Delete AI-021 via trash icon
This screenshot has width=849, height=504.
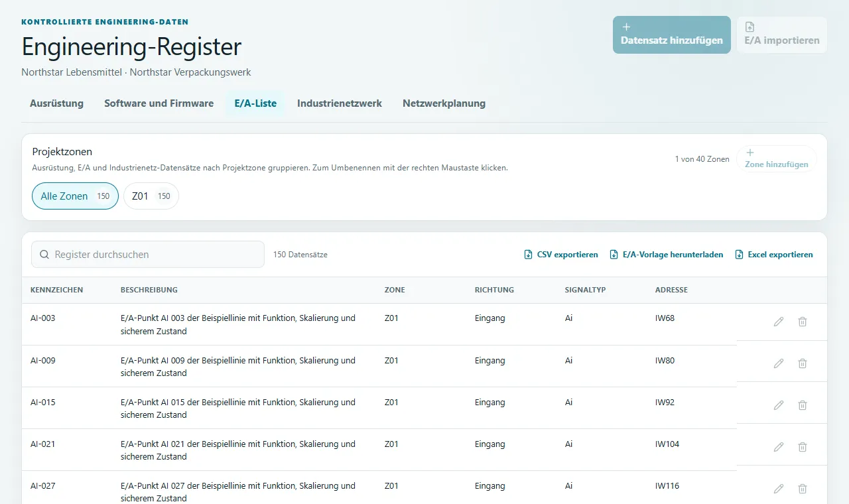click(x=803, y=447)
